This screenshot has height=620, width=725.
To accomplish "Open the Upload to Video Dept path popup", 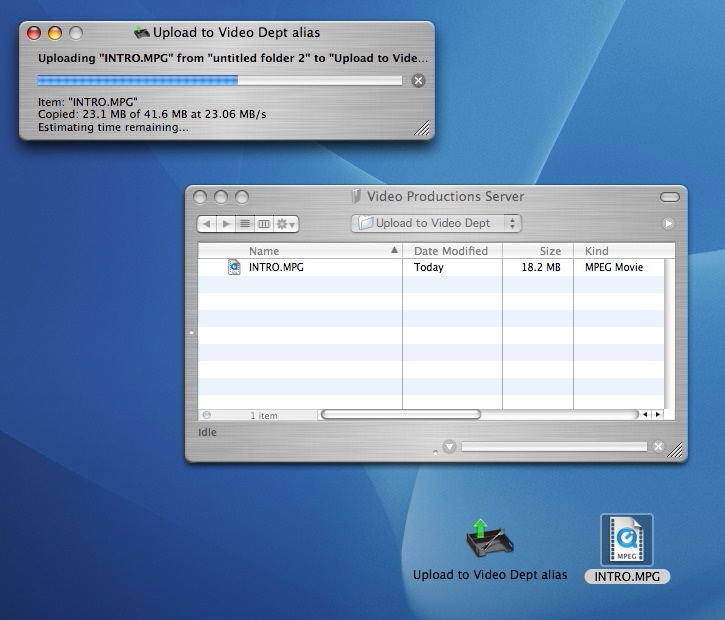I will coord(436,223).
